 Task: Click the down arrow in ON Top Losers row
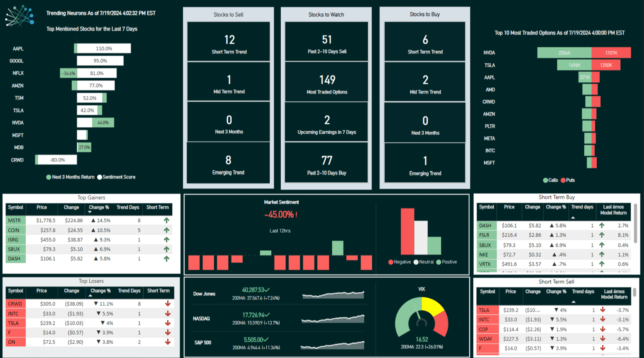coord(167,342)
